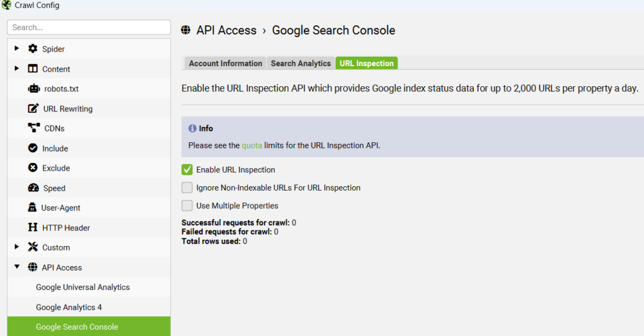Click the Custom tools icon

33,247
